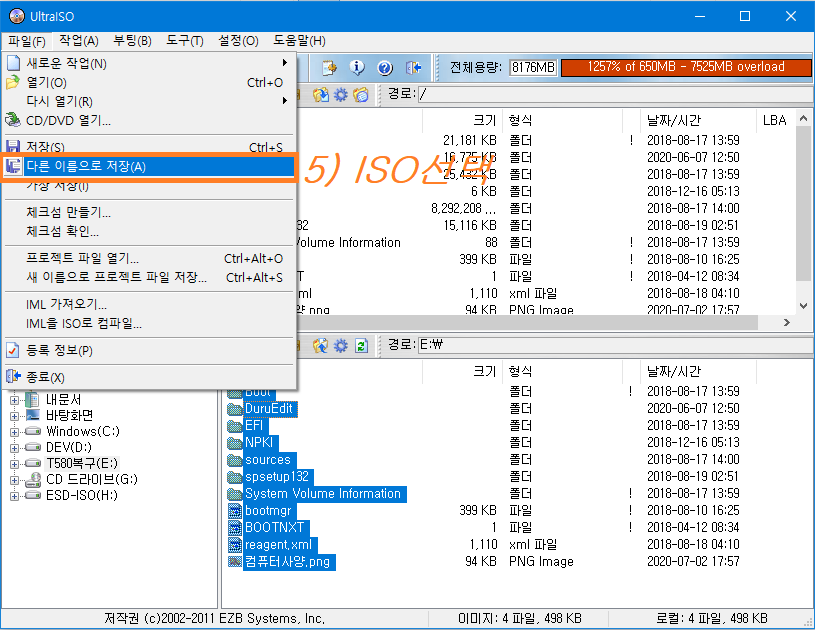This screenshot has width=815, height=630.
Task: Click the upper pane horizontal scrollbar track
Action: tap(528, 323)
